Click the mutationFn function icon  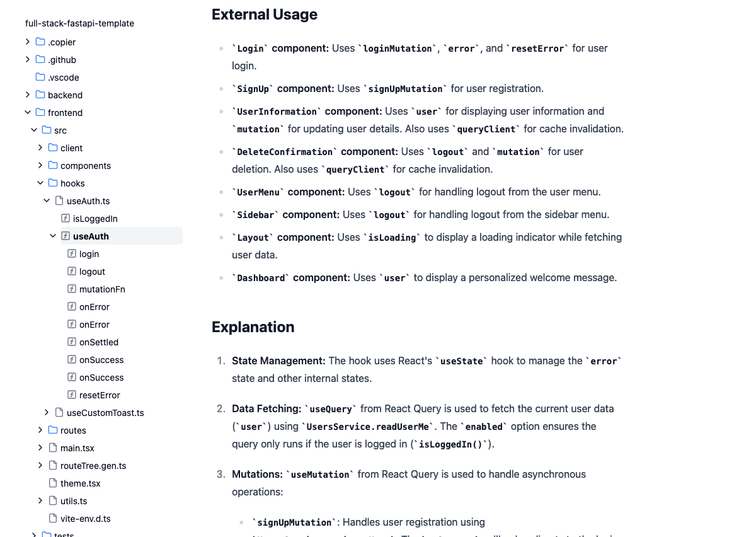[72, 289]
